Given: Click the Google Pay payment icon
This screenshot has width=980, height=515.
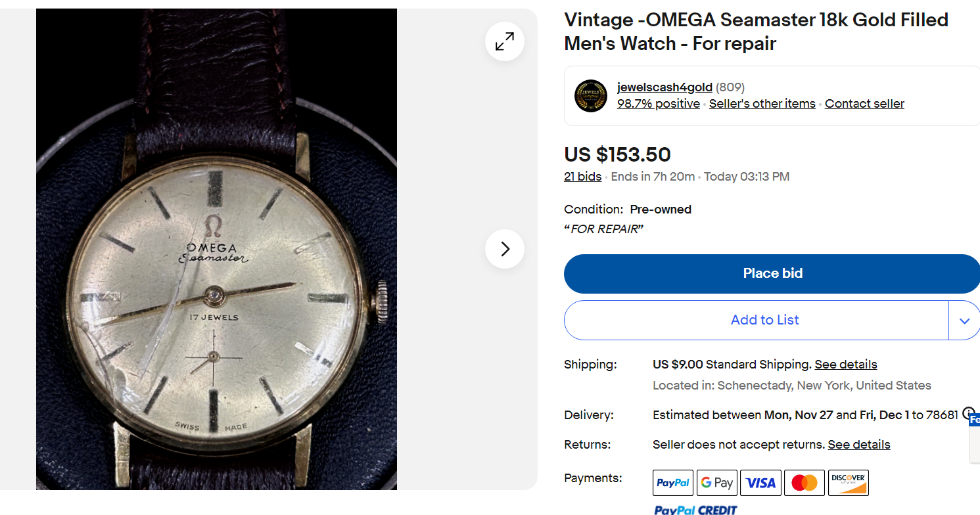Looking at the screenshot, I should tap(716, 483).
